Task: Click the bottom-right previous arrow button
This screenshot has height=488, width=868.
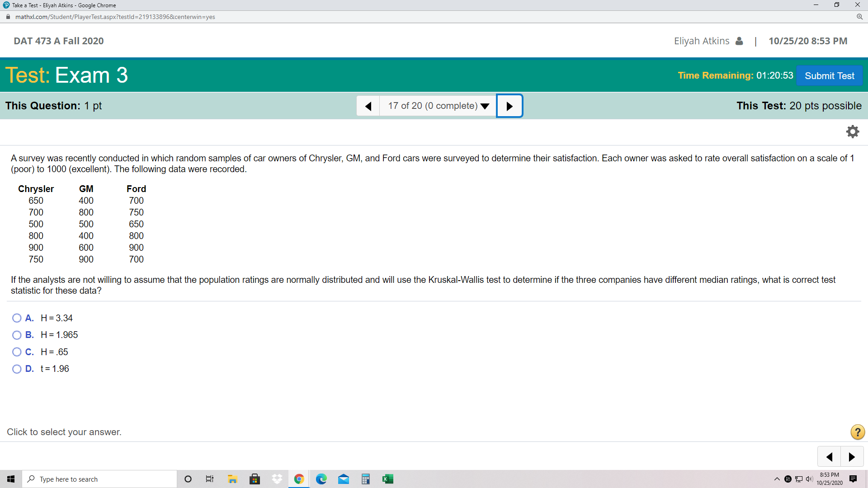Action: click(x=829, y=457)
